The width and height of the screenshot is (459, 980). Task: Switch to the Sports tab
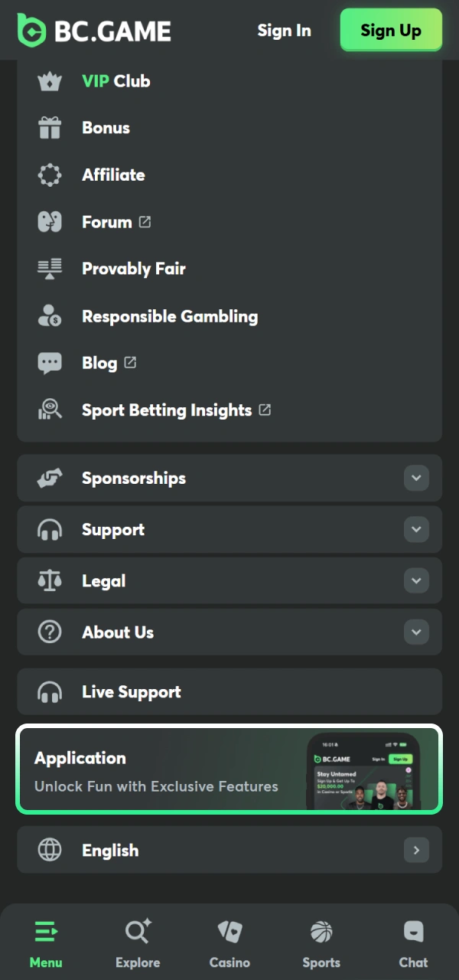click(x=321, y=943)
